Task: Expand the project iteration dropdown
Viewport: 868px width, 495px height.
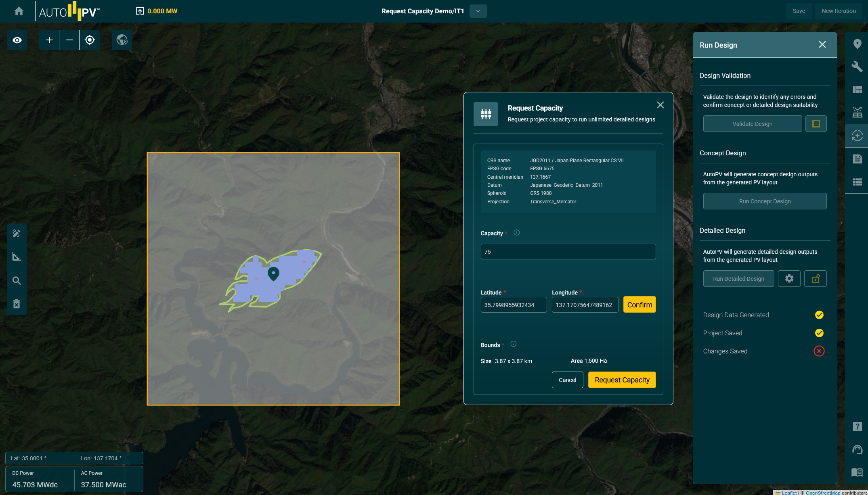Action: (x=478, y=11)
